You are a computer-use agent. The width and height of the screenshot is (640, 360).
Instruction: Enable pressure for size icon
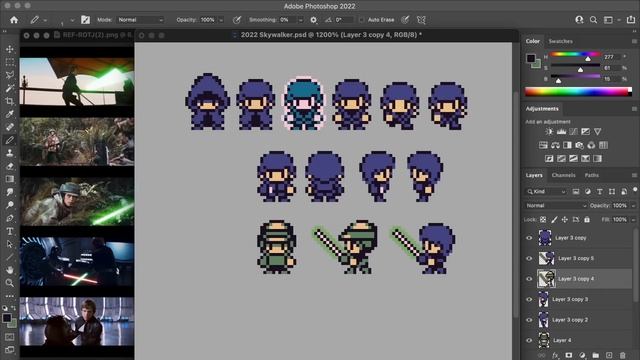click(405, 20)
